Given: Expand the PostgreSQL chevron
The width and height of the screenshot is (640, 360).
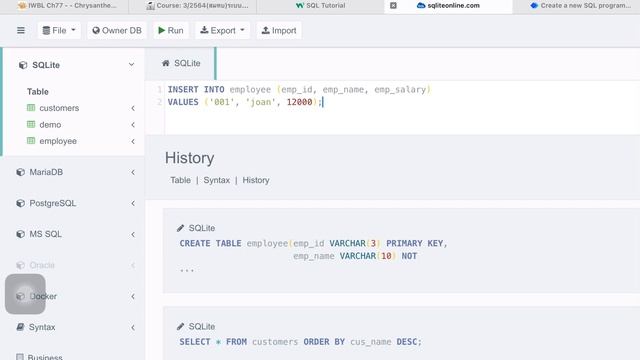Looking at the screenshot, I should tap(133, 203).
